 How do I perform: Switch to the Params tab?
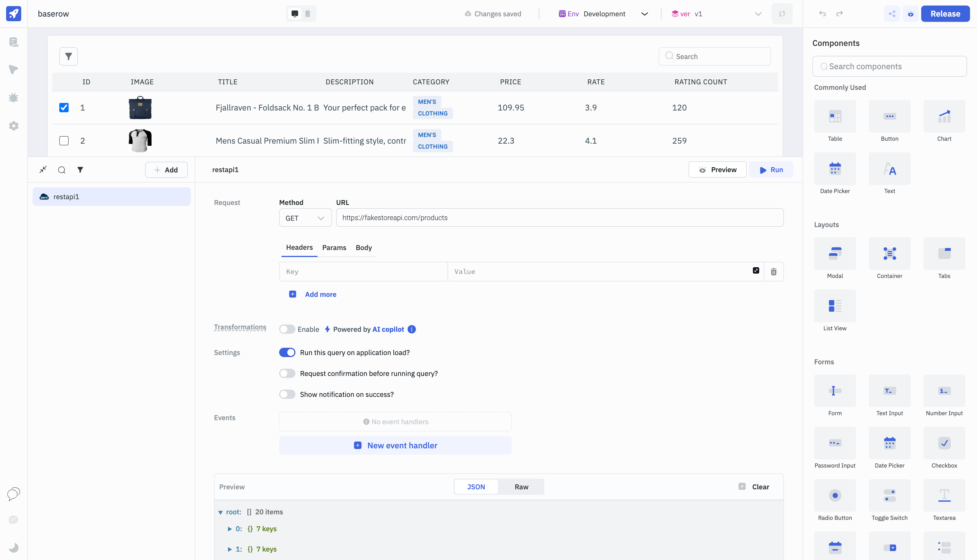334,248
